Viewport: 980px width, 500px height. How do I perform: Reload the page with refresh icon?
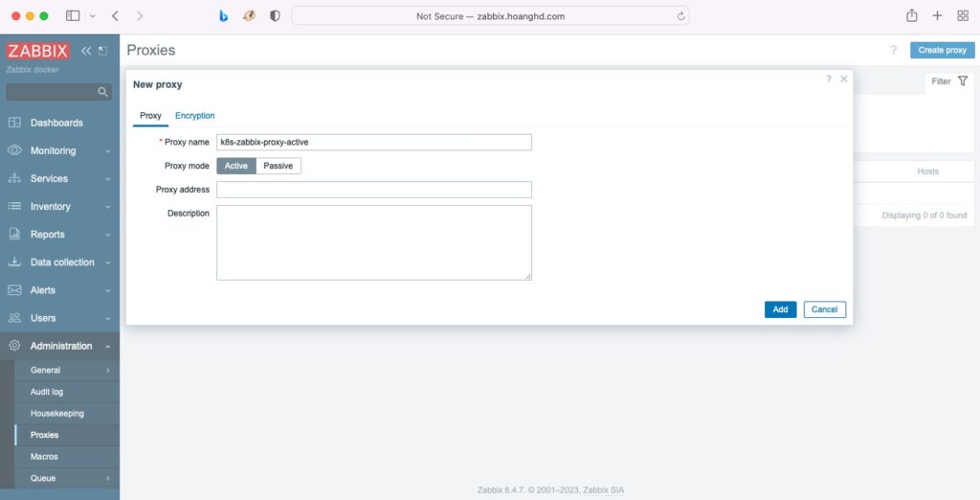680,16
